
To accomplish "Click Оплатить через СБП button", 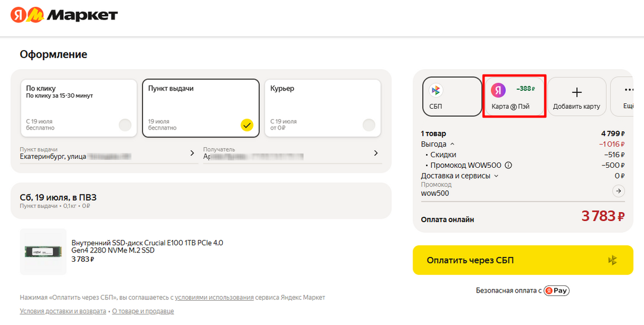I will [x=523, y=260].
